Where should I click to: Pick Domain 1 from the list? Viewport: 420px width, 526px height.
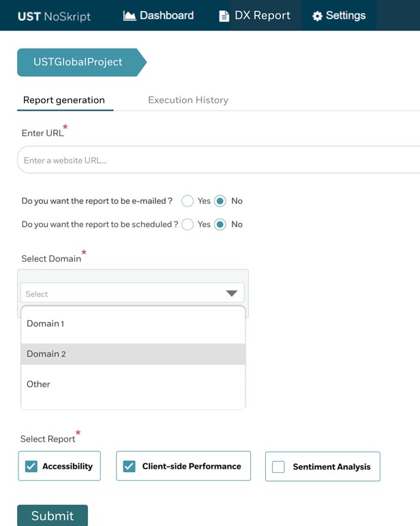pyautogui.click(x=133, y=324)
